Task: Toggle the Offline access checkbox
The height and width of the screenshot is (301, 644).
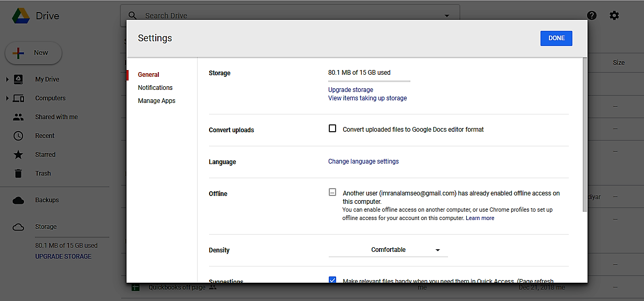Action: click(332, 192)
